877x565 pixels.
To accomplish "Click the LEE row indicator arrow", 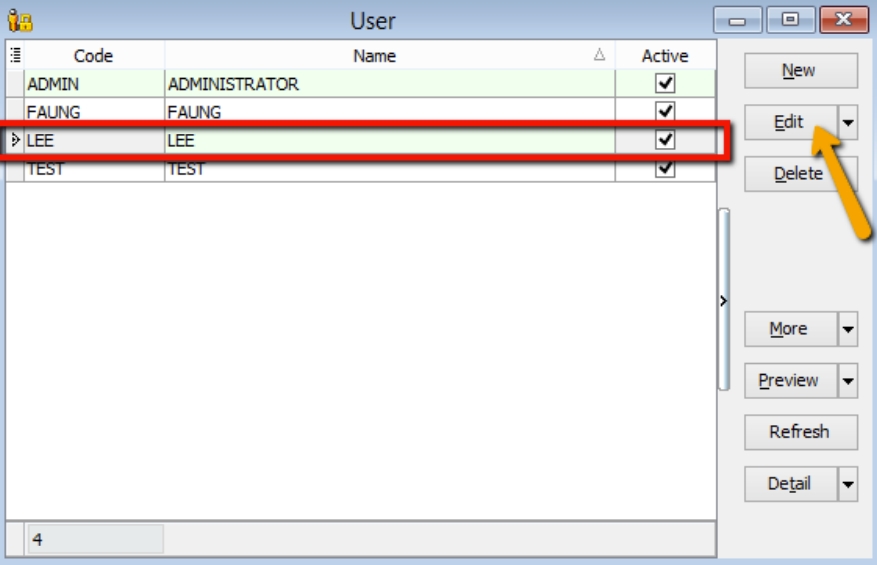I will tap(15, 140).
